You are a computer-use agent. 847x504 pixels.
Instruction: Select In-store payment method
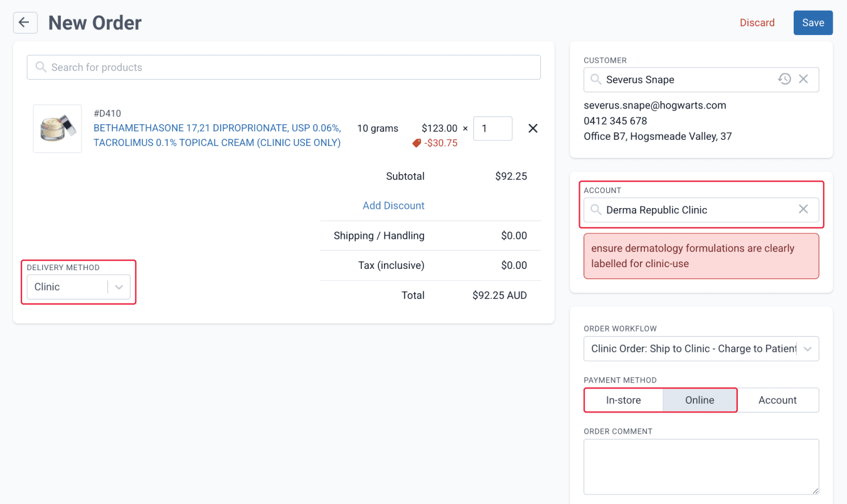point(623,400)
